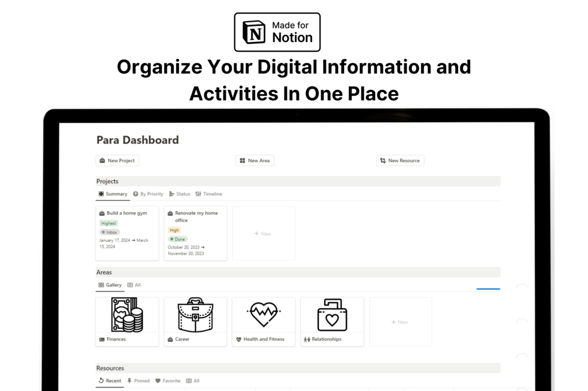Open the Renovate my home office card

[x=195, y=233]
